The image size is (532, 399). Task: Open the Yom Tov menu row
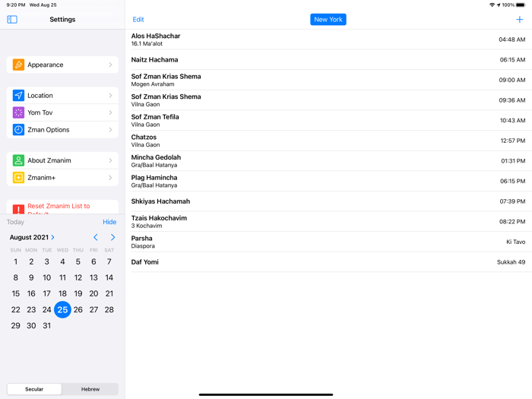[62, 112]
